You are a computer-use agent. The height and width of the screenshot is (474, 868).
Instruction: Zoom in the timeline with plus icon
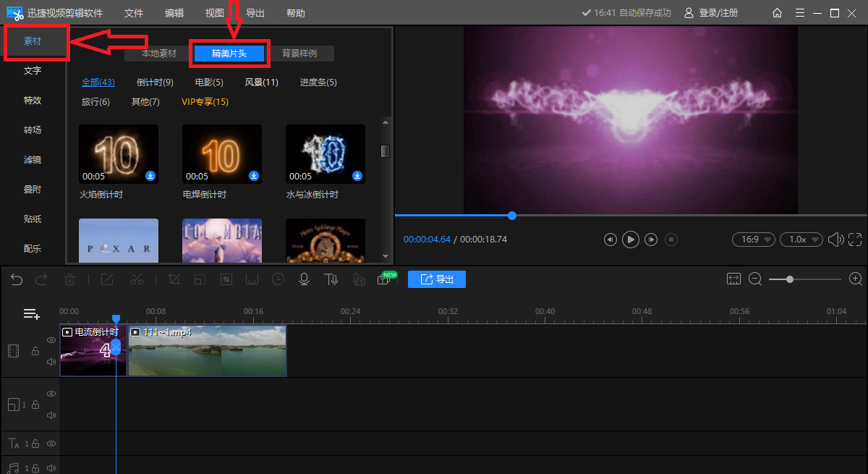(856, 279)
